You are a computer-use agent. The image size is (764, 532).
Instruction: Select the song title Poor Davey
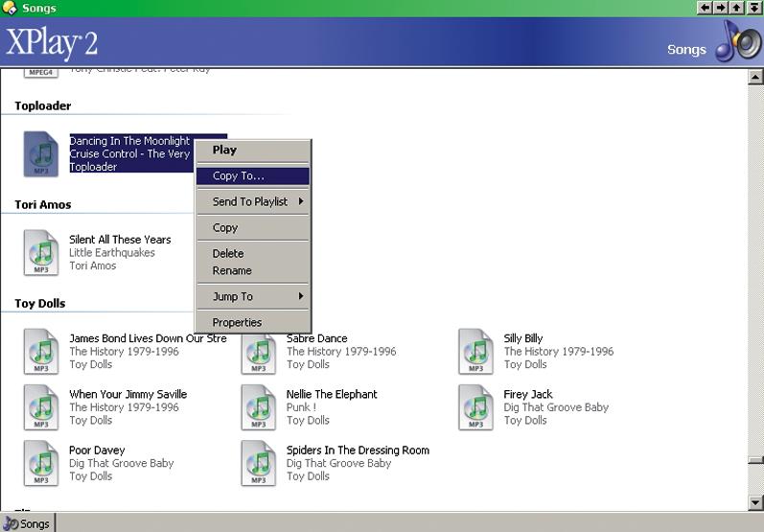pyautogui.click(x=97, y=451)
